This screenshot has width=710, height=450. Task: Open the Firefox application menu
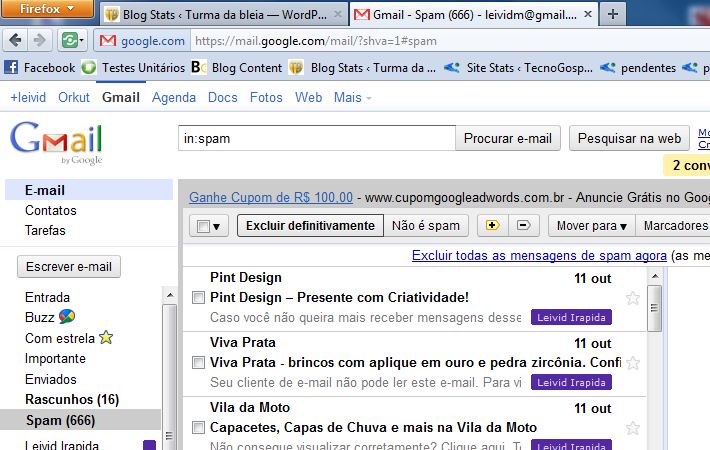click(x=47, y=9)
